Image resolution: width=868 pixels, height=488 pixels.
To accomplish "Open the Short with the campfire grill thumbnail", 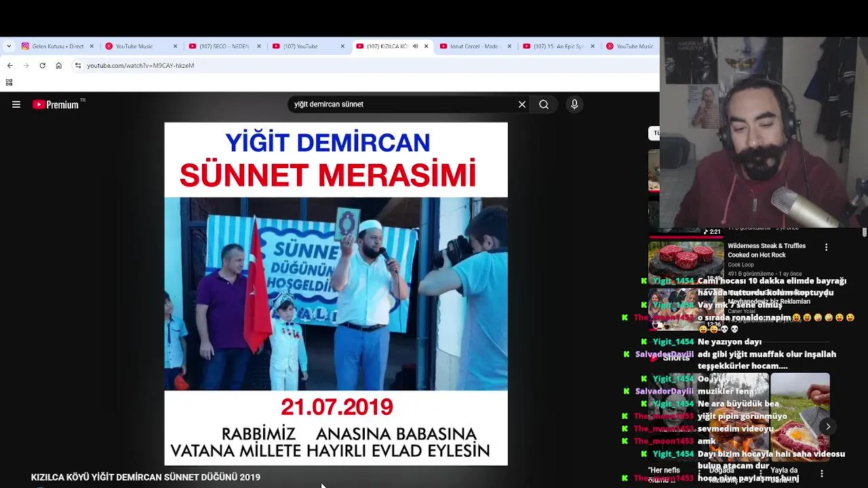I will [739, 417].
